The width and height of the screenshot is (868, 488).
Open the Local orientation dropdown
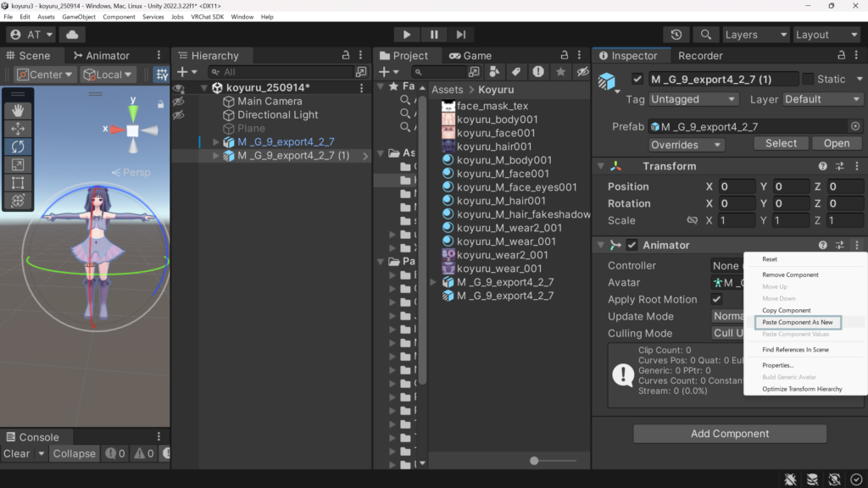pos(108,75)
